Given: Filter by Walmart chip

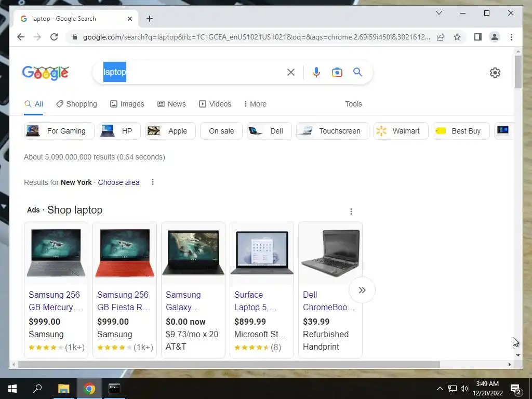Looking at the screenshot, I should pyautogui.click(x=401, y=131).
